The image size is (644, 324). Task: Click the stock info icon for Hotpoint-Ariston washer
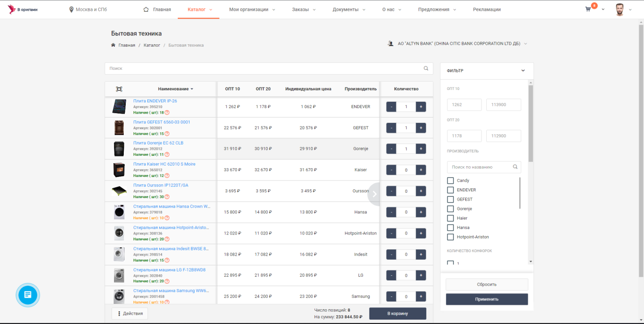point(167,239)
